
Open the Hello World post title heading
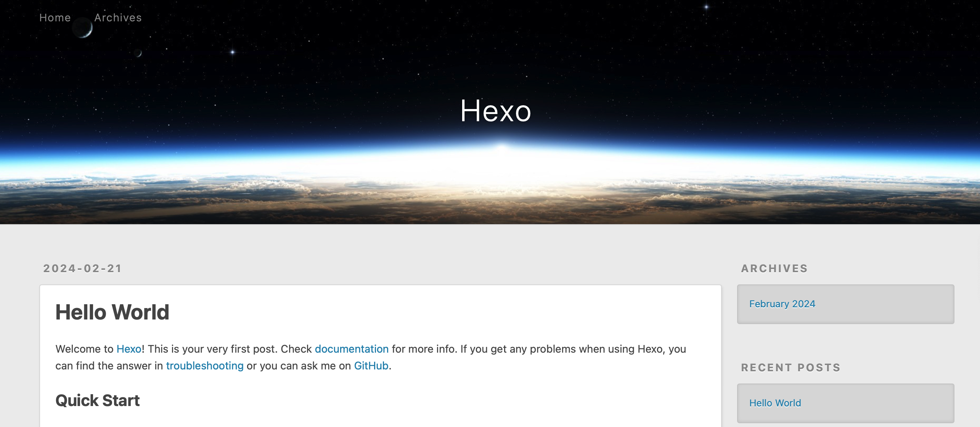click(112, 312)
